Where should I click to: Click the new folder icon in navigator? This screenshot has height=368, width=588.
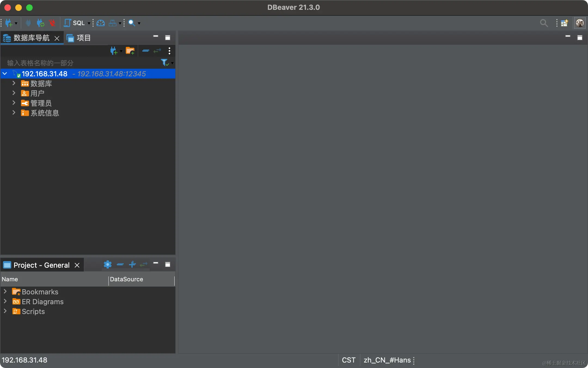coord(130,51)
